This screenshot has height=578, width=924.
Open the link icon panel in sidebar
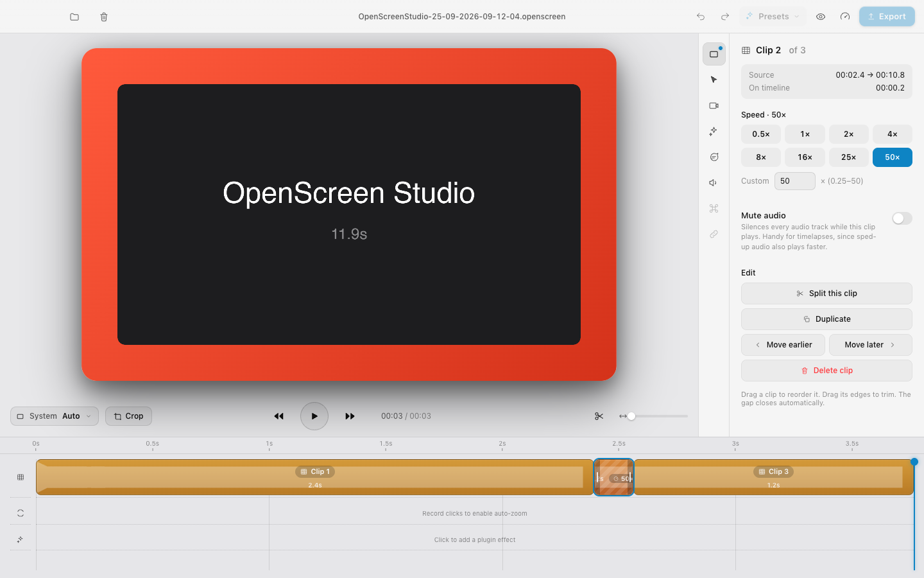714,234
